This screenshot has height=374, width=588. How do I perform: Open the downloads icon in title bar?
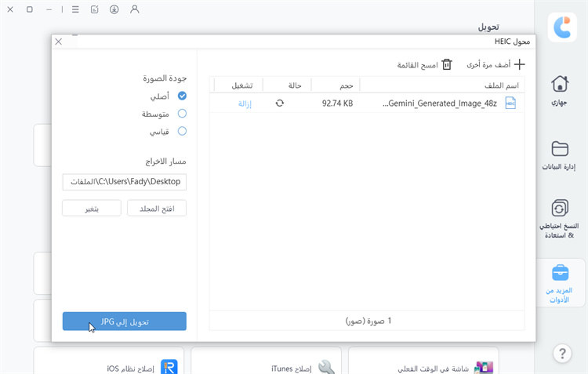pyautogui.click(x=114, y=9)
